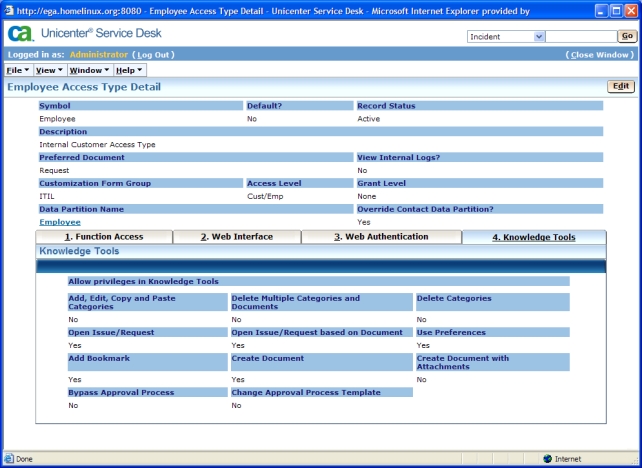Click Add, Edit, Copy and Paste Categories label
Image resolution: width=642 pixels, height=468 pixels.
[122, 302]
